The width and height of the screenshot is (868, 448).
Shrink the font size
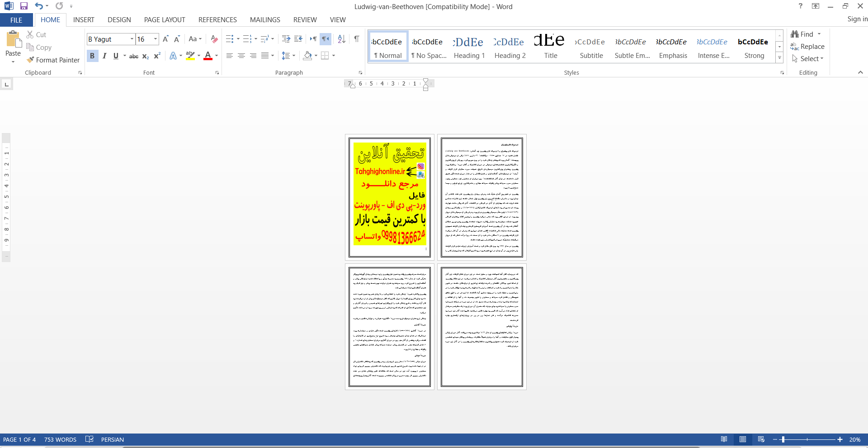(x=177, y=39)
